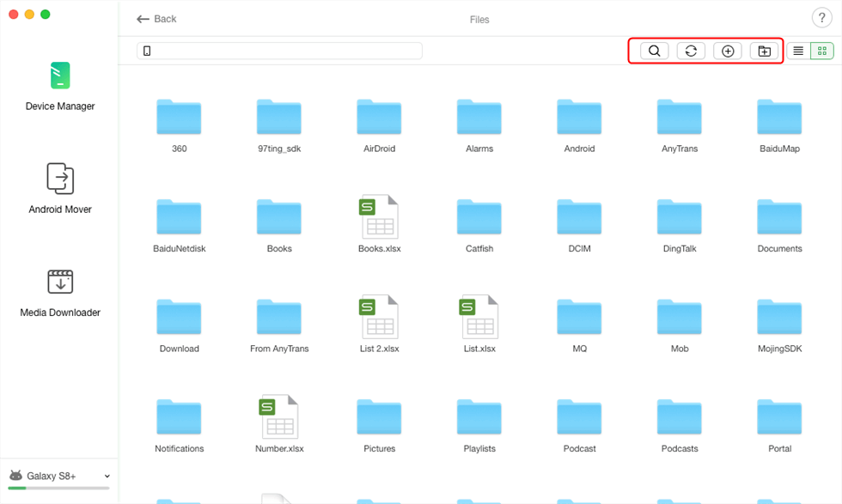Expand the Galaxy S8+ device dropdown
842x504 pixels.
click(x=107, y=476)
